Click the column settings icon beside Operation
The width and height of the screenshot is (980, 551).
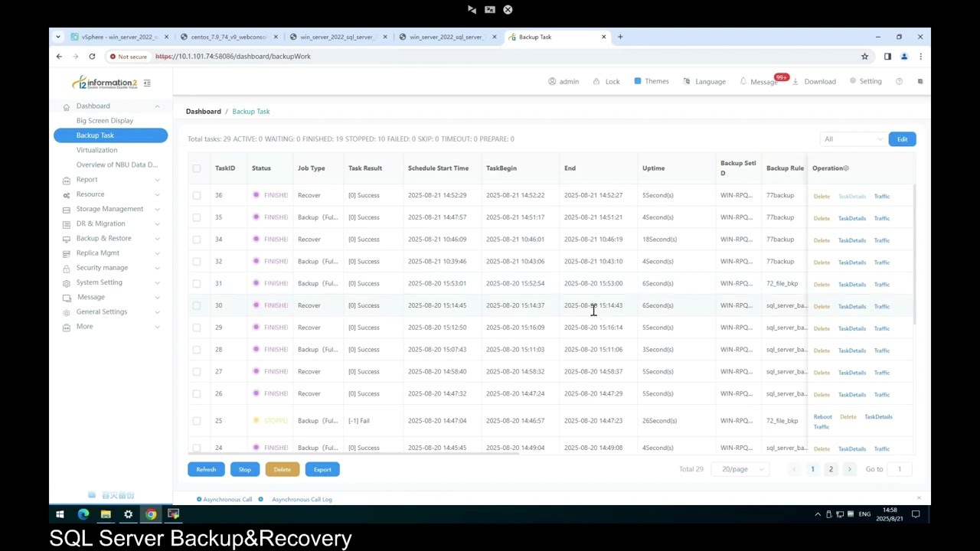coord(846,168)
